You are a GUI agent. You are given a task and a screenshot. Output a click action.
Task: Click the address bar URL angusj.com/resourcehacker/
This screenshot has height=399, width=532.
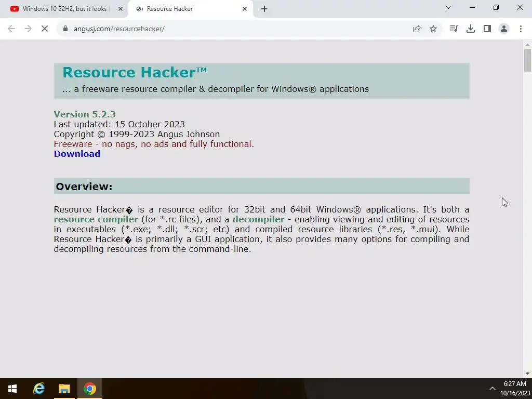click(x=119, y=29)
